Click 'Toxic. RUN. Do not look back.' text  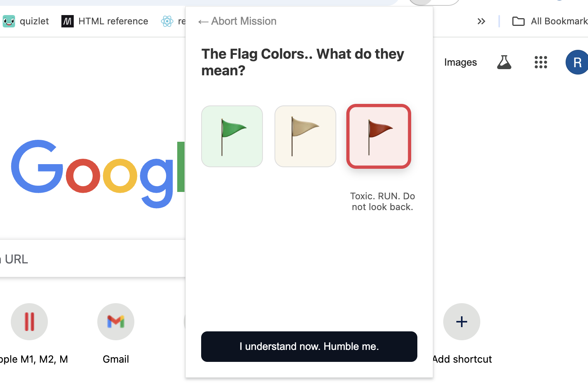click(382, 201)
